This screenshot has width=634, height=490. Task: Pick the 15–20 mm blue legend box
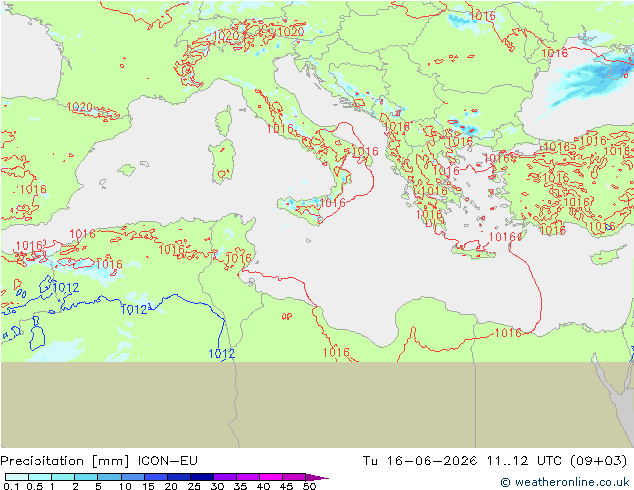[x=155, y=477]
